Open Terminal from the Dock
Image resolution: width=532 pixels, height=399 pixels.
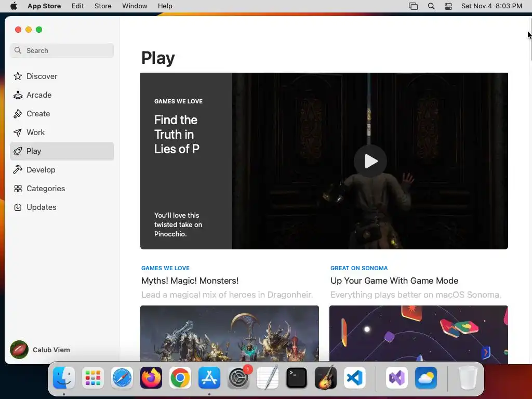pyautogui.click(x=297, y=378)
